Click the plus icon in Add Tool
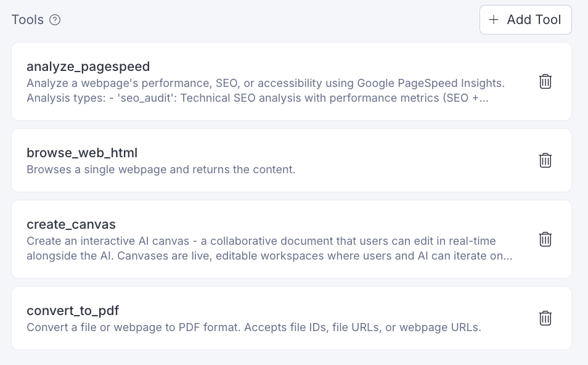Viewport: 588px width, 365px height. pyautogui.click(x=493, y=20)
